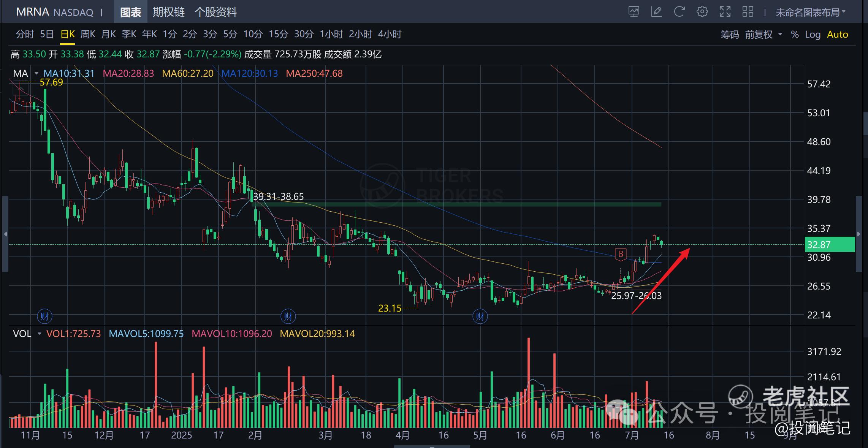Open the multi-chart grid layout icon
Viewport: 868px width, 448px height.
(x=748, y=12)
